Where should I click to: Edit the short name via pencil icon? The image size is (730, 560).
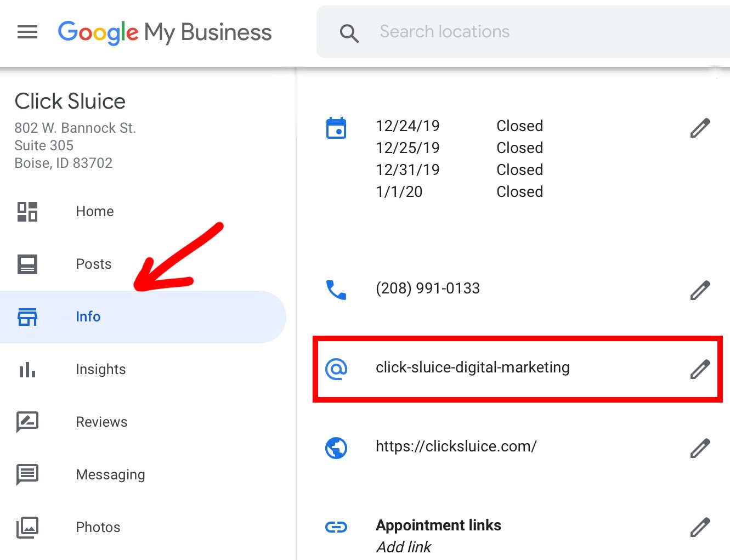click(700, 369)
